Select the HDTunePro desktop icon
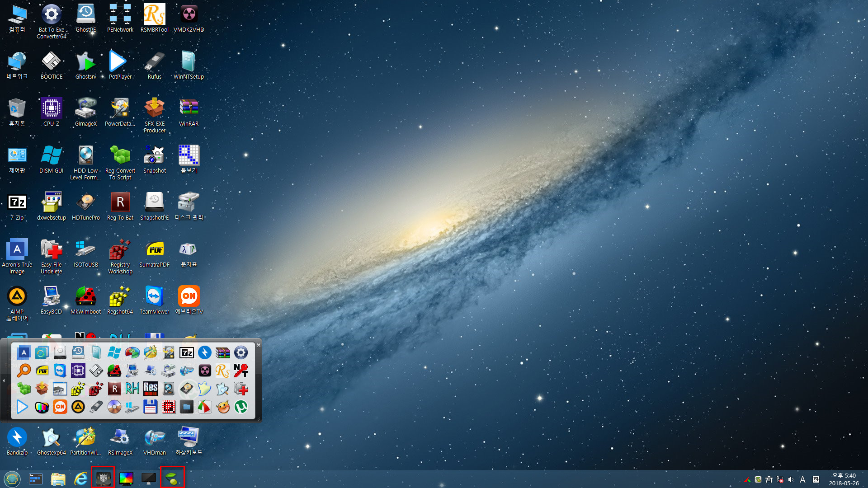 tap(86, 206)
